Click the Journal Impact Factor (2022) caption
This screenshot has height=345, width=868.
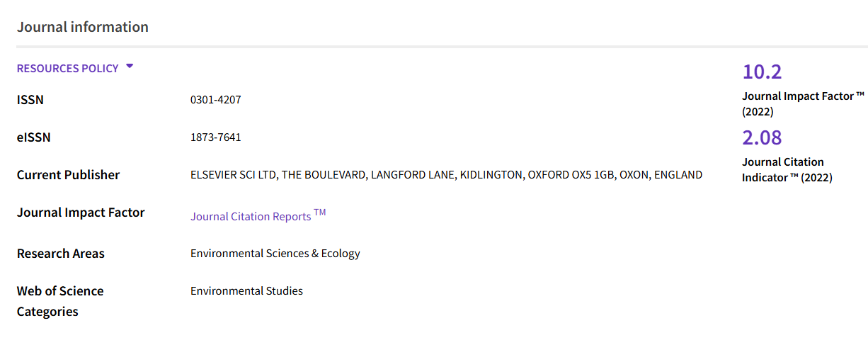point(803,103)
